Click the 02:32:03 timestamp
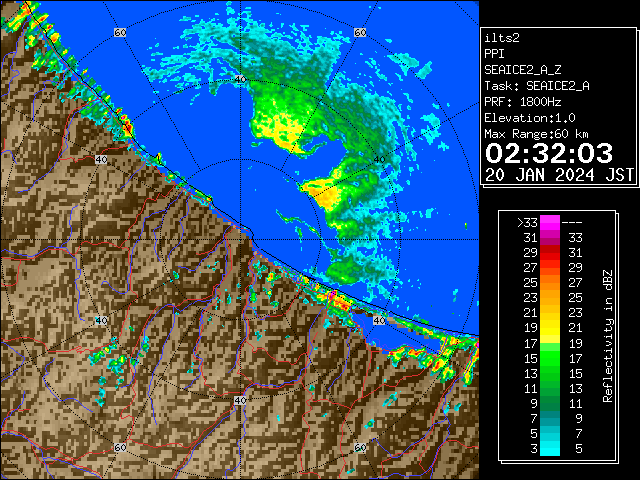 549,153
